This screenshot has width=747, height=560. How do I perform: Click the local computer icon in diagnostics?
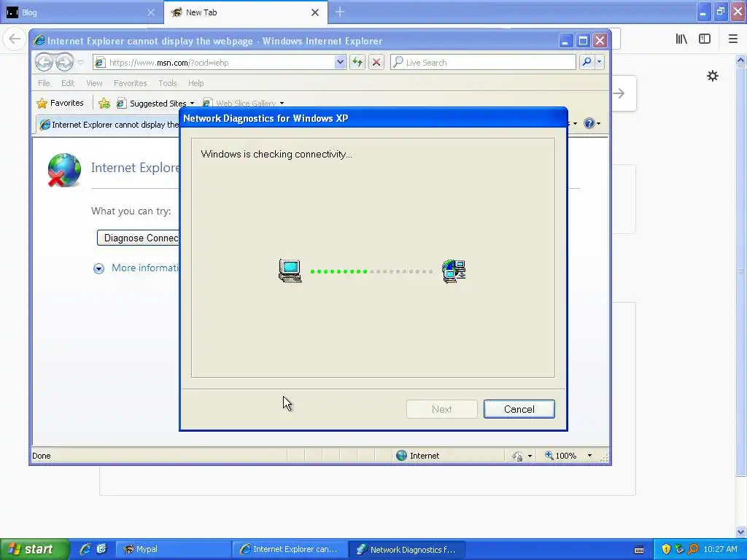(290, 271)
